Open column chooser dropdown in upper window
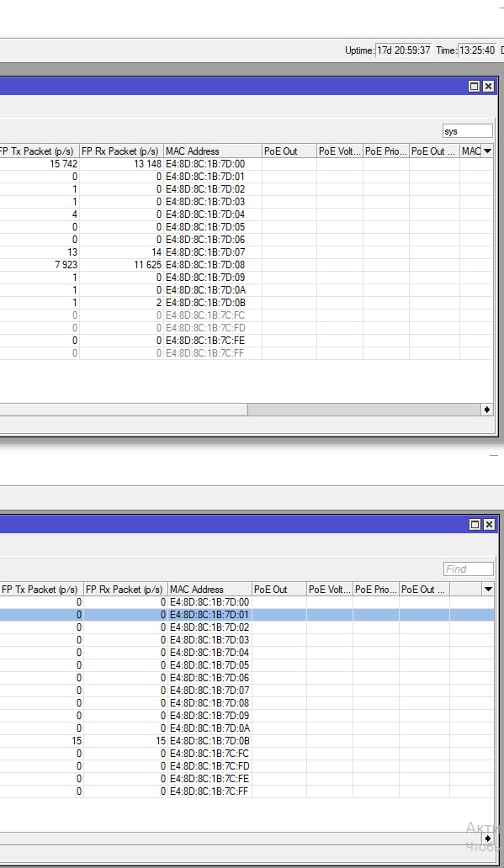This screenshot has height=868, width=504. [x=487, y=151]
